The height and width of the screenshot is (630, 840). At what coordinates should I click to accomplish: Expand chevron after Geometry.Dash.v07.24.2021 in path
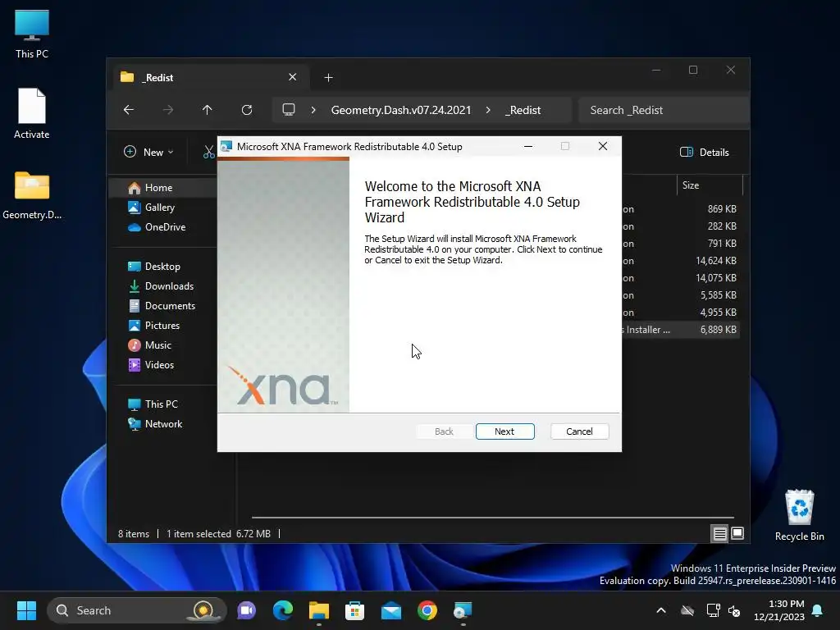[487, 110]
